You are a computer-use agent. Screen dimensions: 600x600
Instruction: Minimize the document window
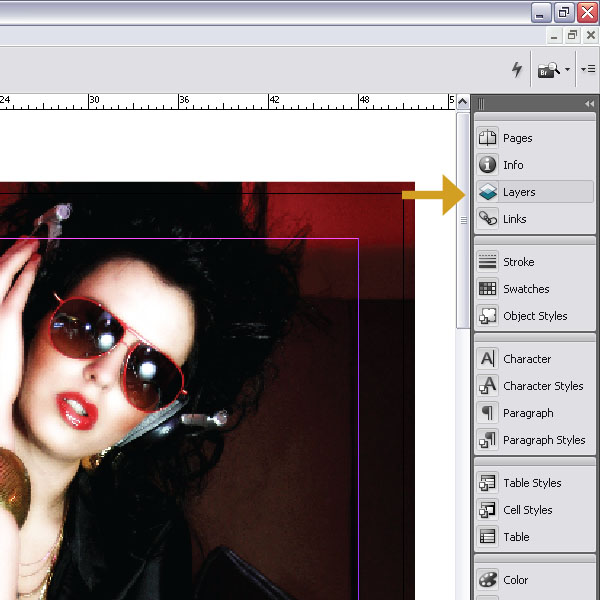(x=554, y=36)
